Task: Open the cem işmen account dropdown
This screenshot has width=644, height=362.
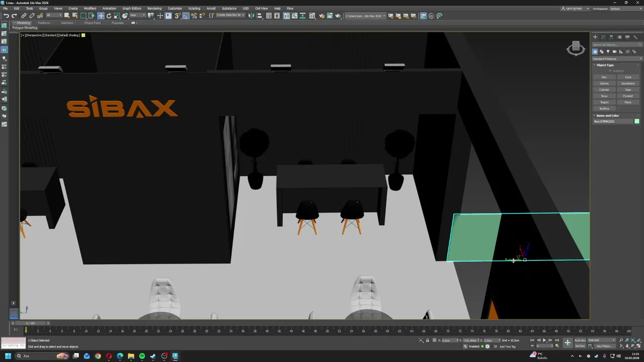Action: (x=575, y=9)
